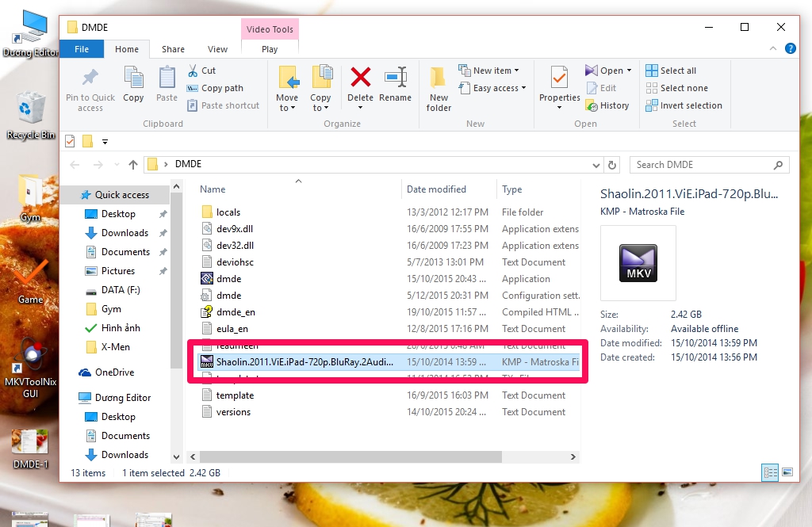Click Invert selection

[x=684, y=105]
